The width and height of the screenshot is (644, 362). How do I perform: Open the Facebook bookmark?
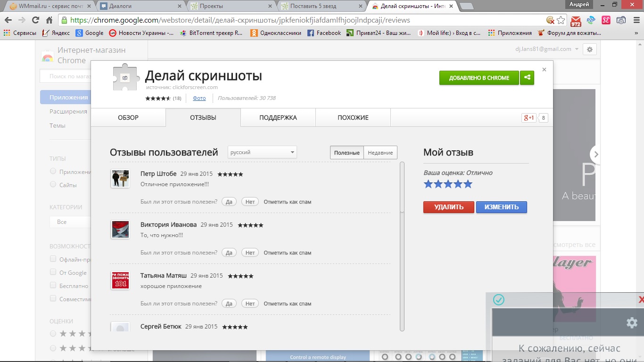(x=324, y=33)
